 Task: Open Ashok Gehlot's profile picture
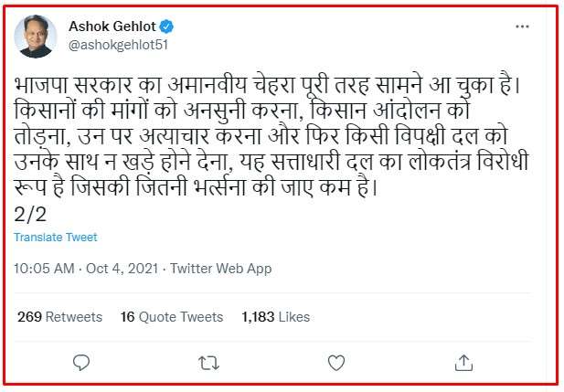pyautogui.click(x=35, y=36)
